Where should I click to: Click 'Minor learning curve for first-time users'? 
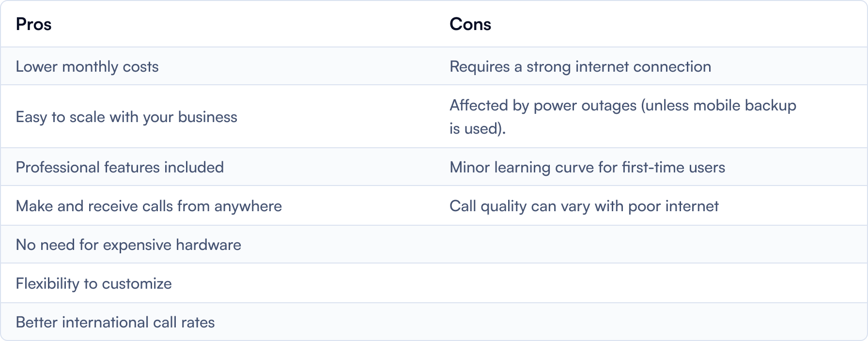[588, 167]
